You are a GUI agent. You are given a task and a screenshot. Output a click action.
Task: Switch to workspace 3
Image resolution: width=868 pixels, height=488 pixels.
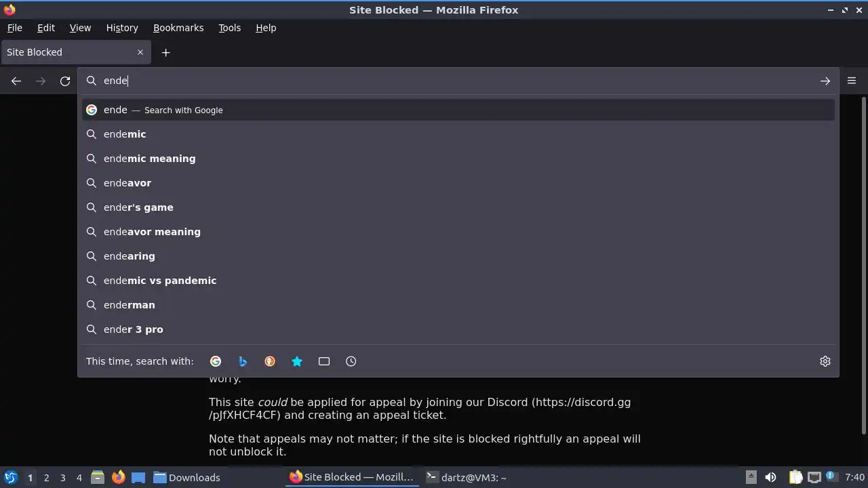pyautogui.click(x=62, y=478)
